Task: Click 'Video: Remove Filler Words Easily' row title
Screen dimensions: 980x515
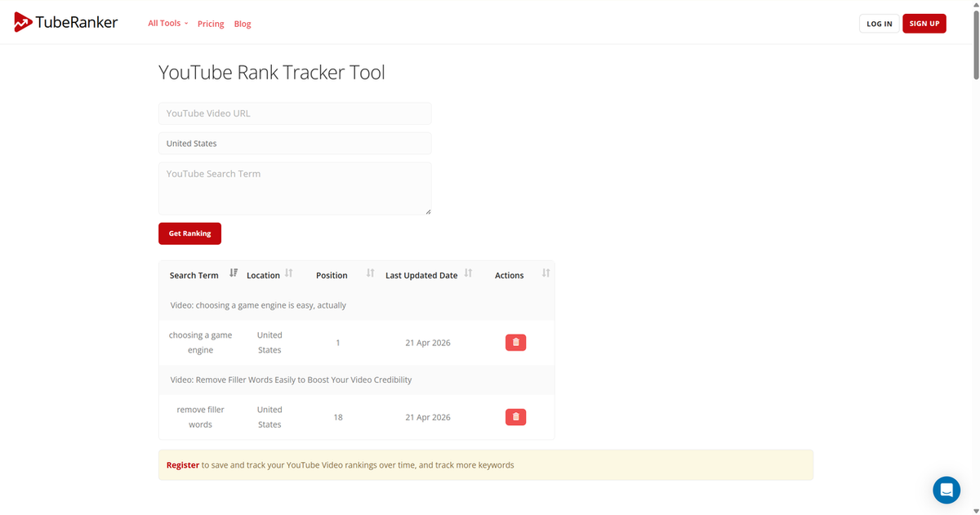Action: 291,380
